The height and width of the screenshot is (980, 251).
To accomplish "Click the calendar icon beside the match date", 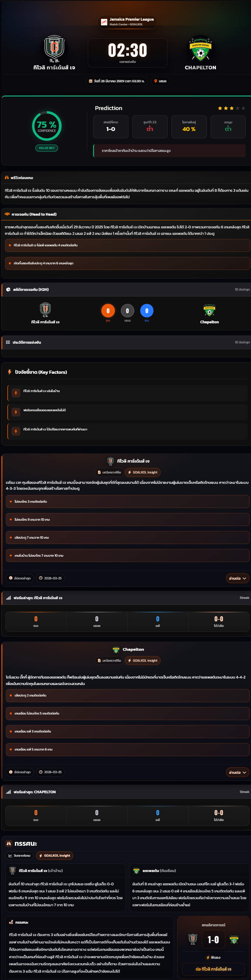I will (90, 81).
